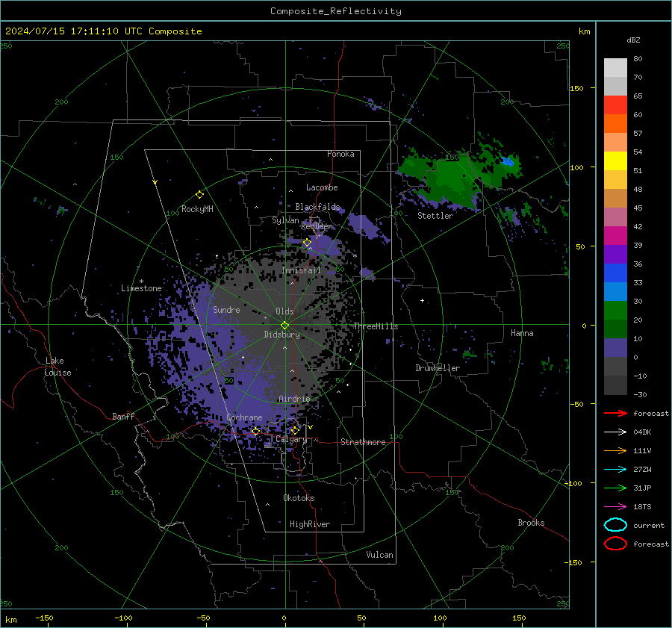Screen dimensions: 672x628
Task: Click the green 31JP arrow in the legend
Action: coord(615,488)
